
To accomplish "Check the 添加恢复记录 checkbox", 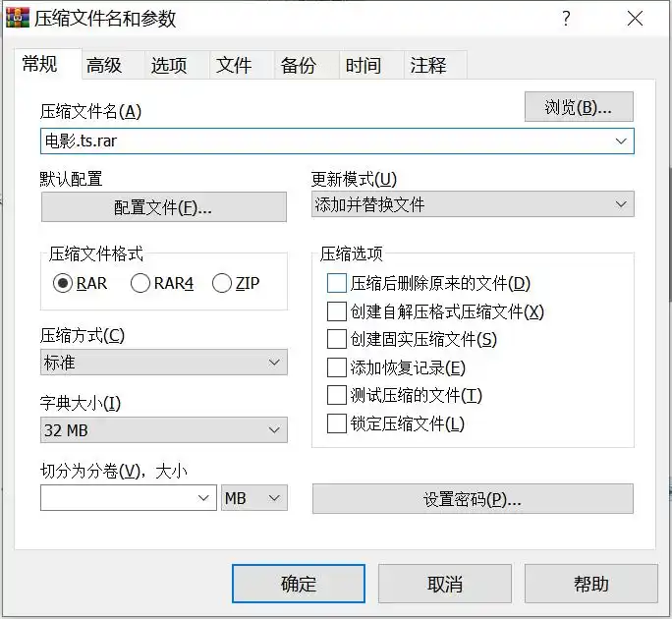I will (x=336, y=368).
